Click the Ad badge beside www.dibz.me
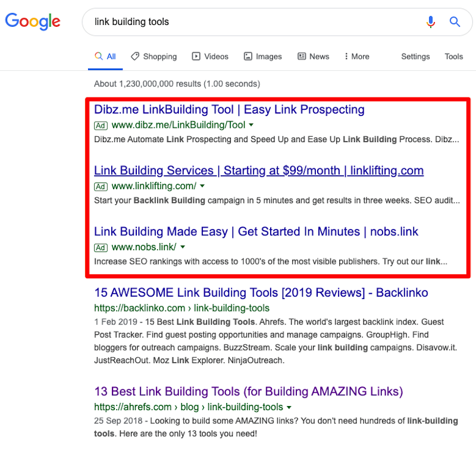 pos(101,125)
